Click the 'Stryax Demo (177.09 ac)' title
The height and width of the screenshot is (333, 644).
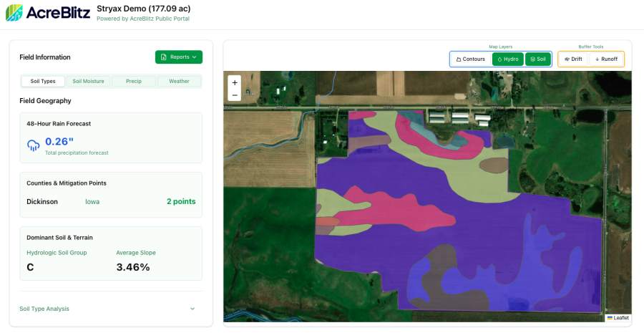point(144,9)
